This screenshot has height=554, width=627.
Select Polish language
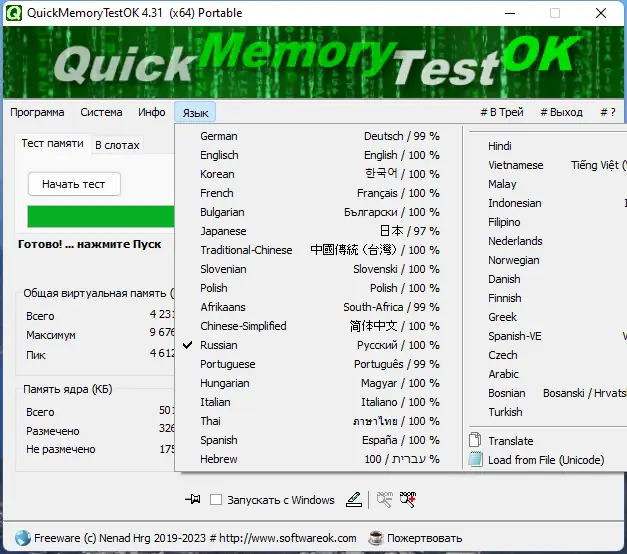click(x=319, y=288)
